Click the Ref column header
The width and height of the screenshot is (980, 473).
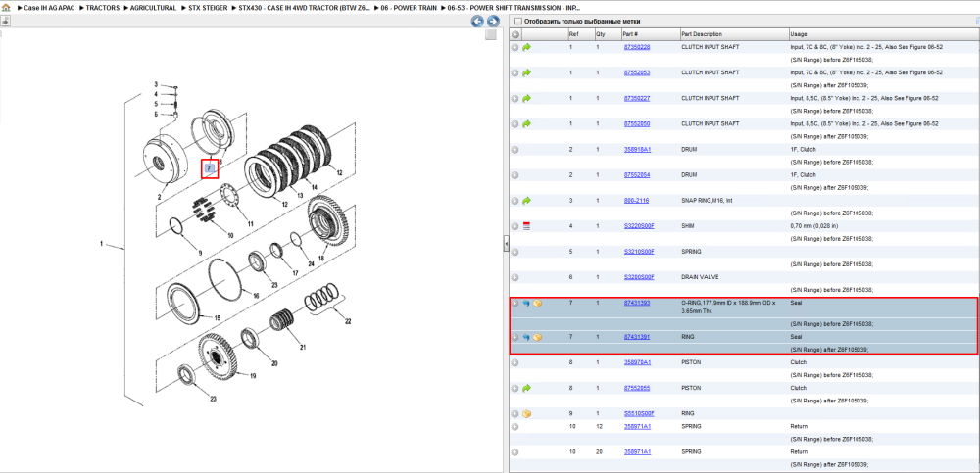tap(580, 34)
